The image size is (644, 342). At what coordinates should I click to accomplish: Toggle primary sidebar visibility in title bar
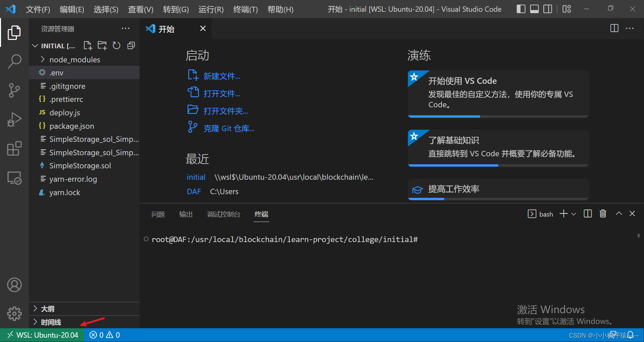pyautogui.click(x=521, y=9)
